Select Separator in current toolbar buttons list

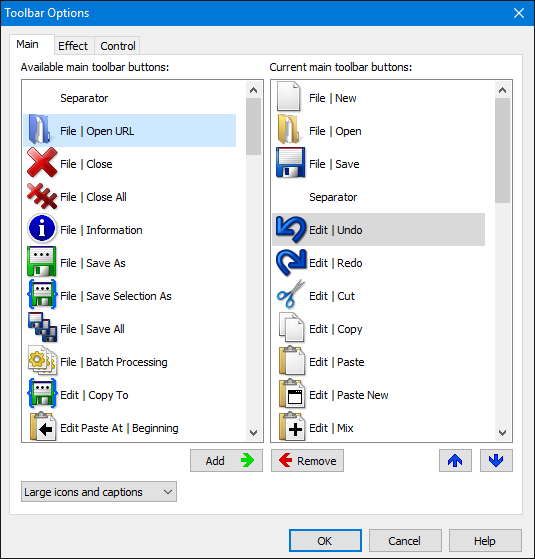pyautogui.click(x=379, y=197)
